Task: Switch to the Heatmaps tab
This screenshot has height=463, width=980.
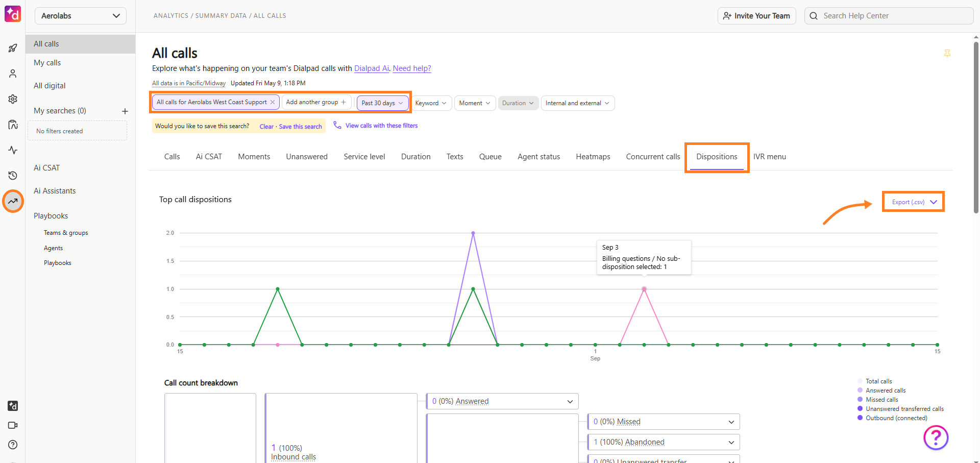Action: coord(593,157)
